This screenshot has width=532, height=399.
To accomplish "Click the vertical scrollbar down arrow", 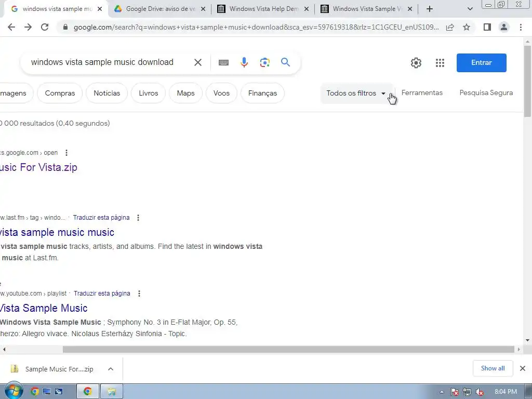I will [527, 340].
